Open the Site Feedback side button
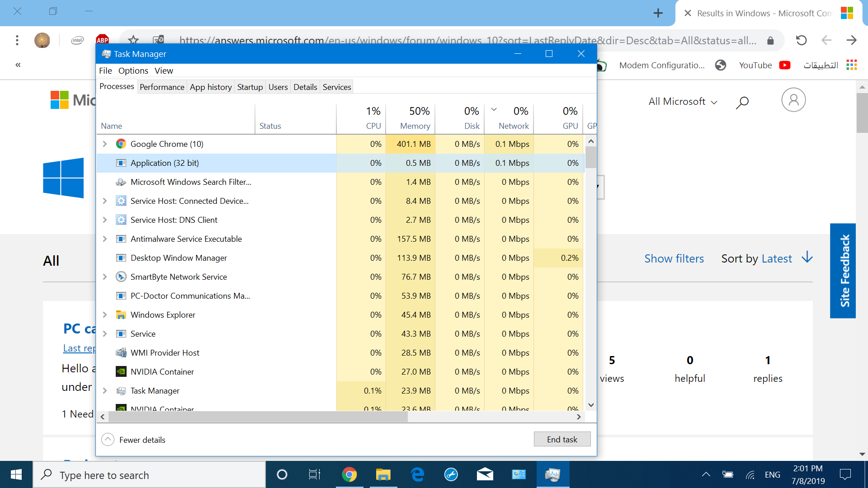This screenshot has height=488, width=868. [x=843, y=271]
